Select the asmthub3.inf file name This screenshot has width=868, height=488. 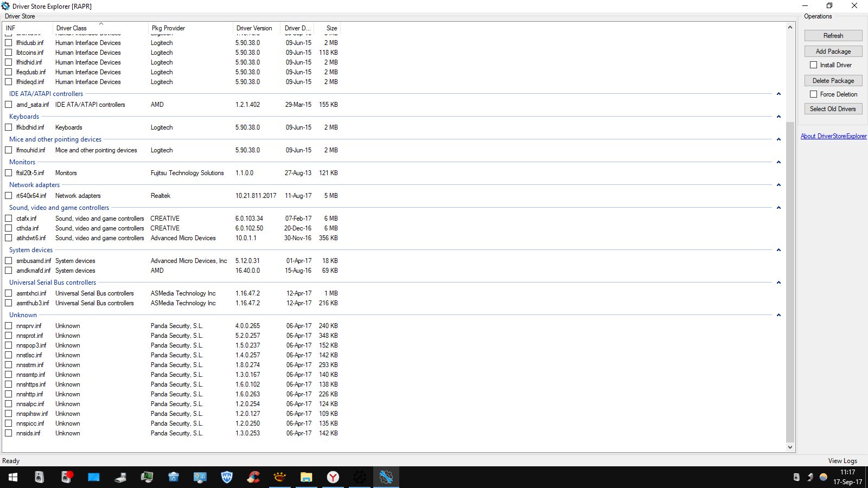pos(33,303)
